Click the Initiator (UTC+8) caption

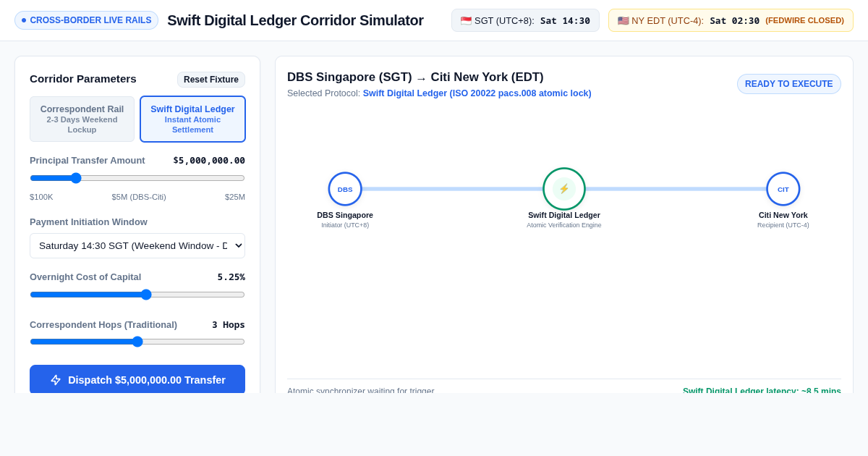coord(345,225)
